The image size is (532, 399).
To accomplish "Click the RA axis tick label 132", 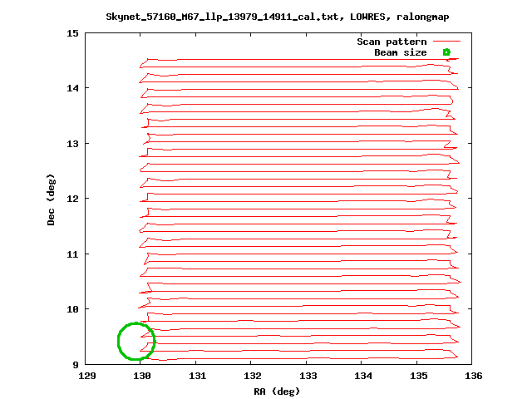I will [x=253, y=376].
